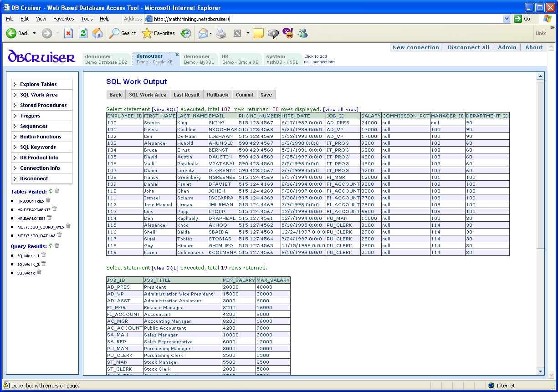Image resolution: width=558 pixels, height=392 pixels.
Task: Open the address bar dropdown arrow
Action: [507, 19]
